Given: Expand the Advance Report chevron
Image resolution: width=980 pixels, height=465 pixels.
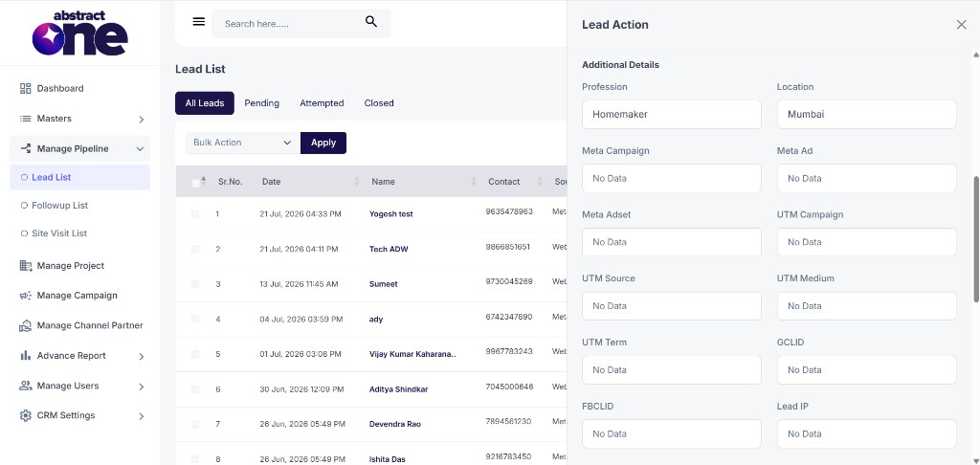Looking at the screenshot, I should click(142, 356).
